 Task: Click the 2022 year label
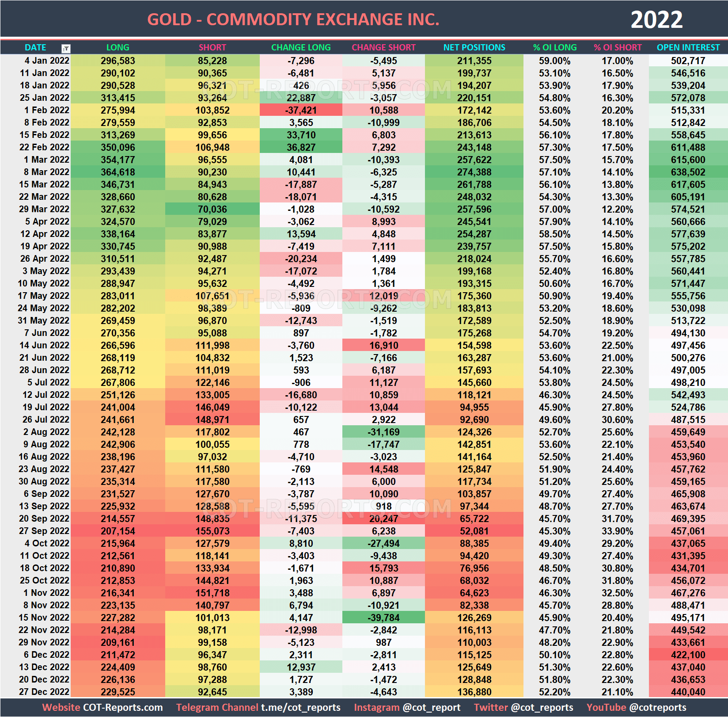(657, 19)
